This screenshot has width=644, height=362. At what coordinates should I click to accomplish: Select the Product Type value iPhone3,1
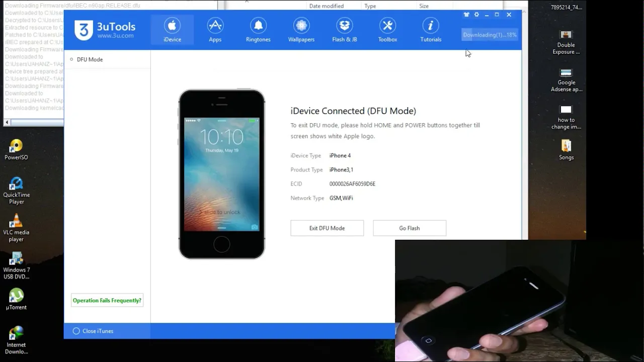tap(341, 169)
